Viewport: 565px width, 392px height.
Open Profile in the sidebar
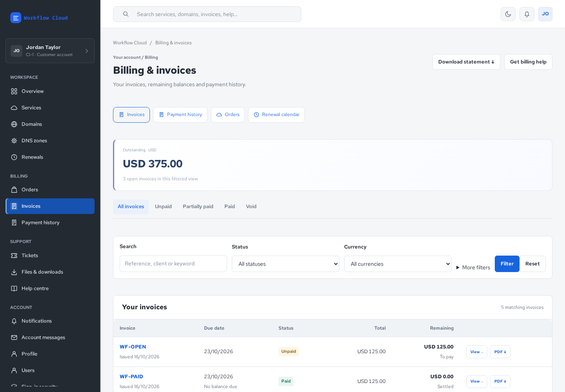coord(50,354)
